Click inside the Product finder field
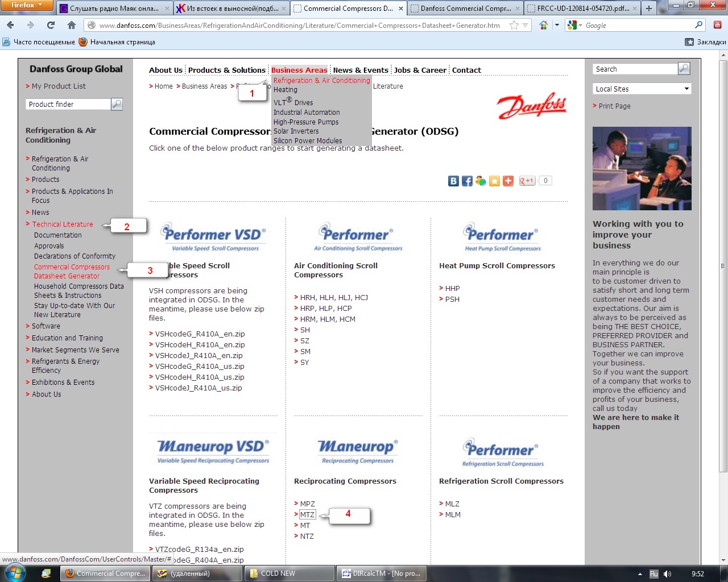Screen dimensions: 728x582 pyautogui.click(x=68, y=104)
